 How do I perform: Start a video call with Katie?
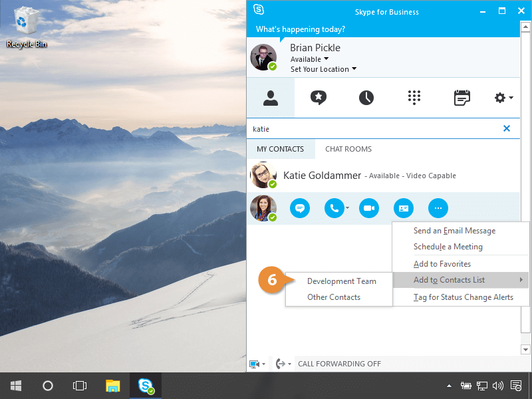[369, 208]
